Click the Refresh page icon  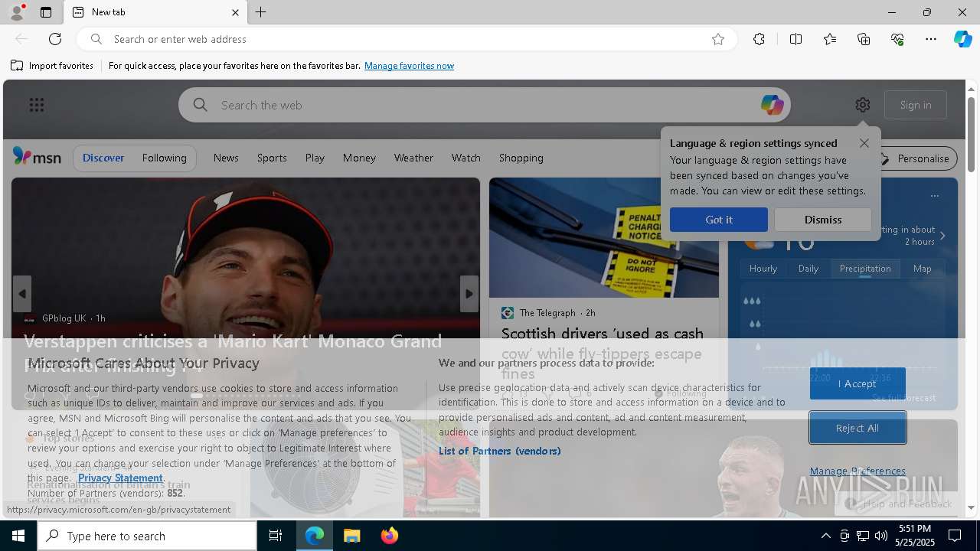[x=55, y=39]
